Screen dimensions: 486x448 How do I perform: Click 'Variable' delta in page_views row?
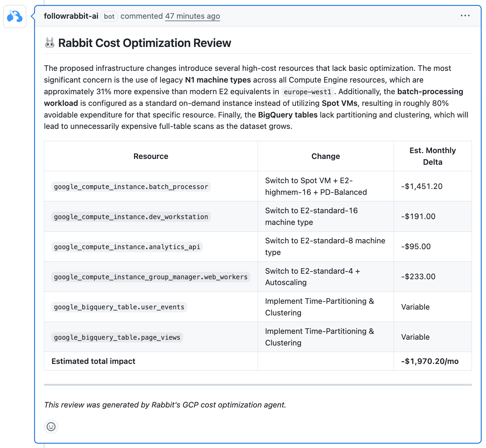pyautogui.click(x=415, y=337)
